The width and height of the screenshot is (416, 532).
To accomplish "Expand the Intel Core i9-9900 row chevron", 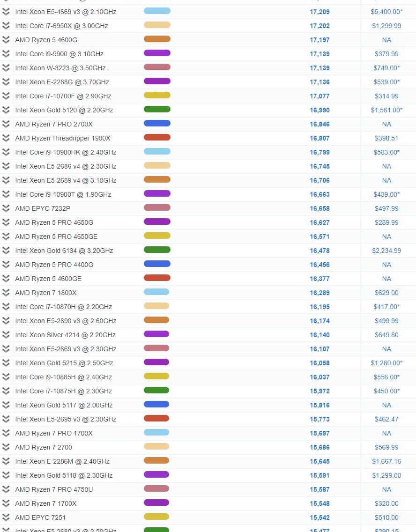I will tap(6, 54).
